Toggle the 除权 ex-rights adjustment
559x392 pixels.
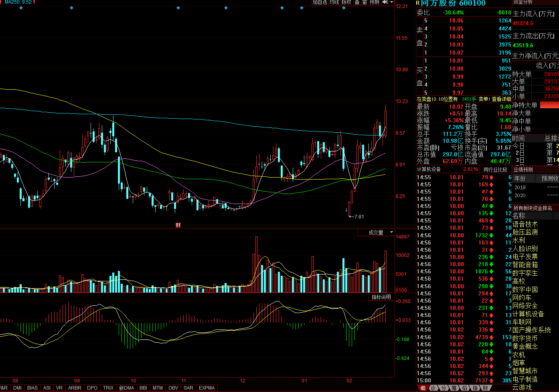346,2
